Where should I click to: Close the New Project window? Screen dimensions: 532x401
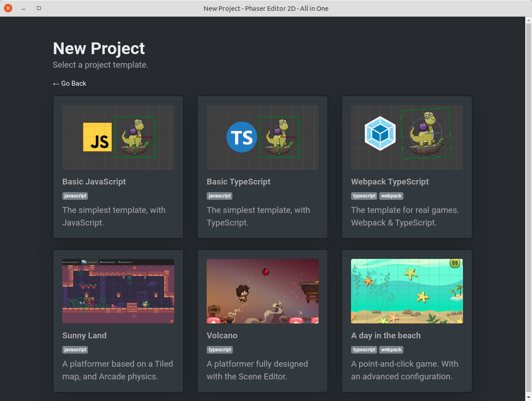(8, 8)
